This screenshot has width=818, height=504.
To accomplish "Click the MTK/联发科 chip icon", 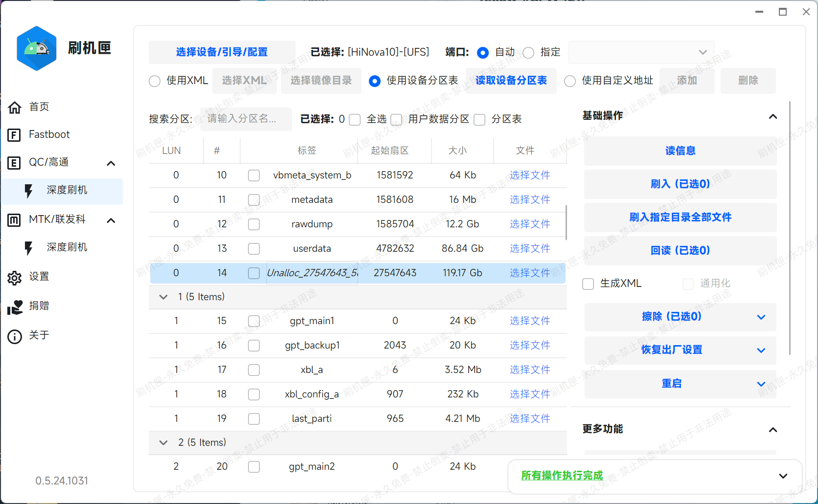I will [14, 220].
